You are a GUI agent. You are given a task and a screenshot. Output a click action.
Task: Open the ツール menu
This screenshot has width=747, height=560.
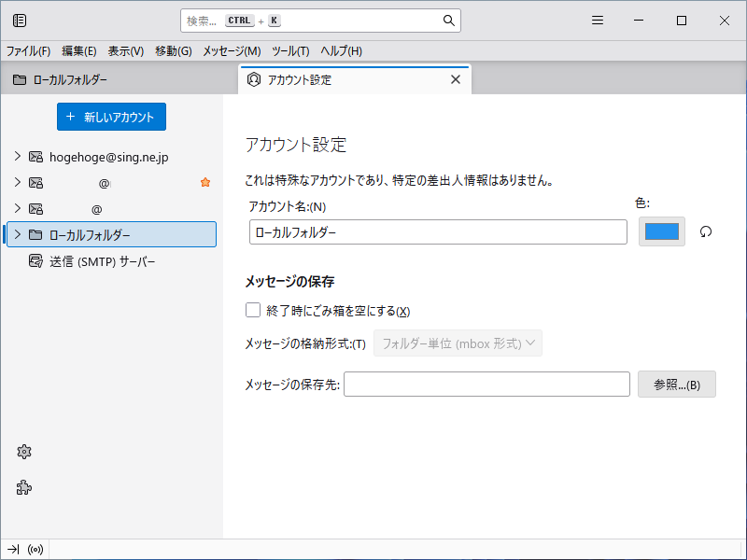pyautogui.click(x=290, y=51)
